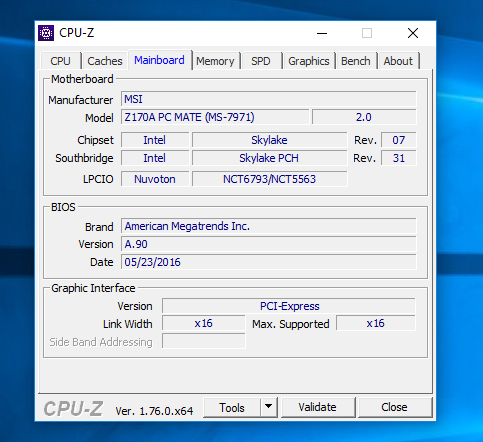
Task: Click the chipset name Skylake
Action: click(270, 140)
